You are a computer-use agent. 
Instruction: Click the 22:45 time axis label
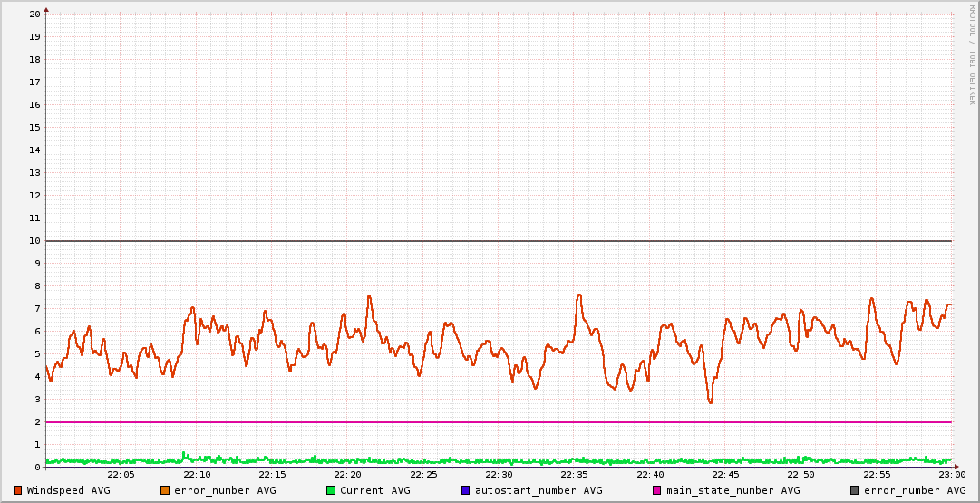pos(725,475)
